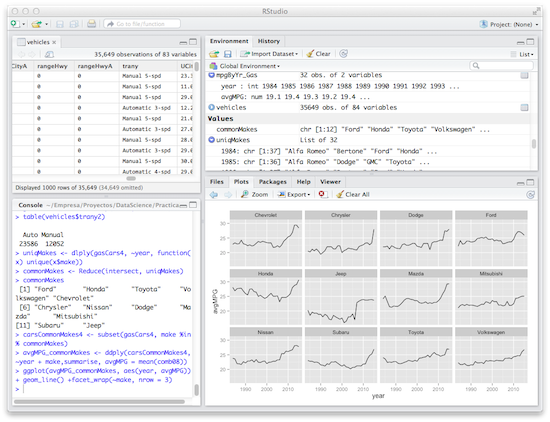Click the save workspace disk icon
The image size is (550, 422).
(x=227, y=54)
